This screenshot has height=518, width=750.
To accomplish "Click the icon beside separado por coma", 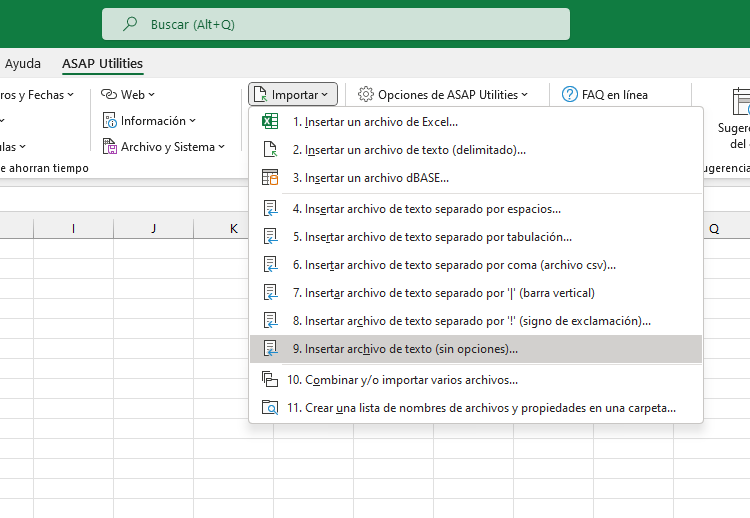I will [x=271, y=265].
